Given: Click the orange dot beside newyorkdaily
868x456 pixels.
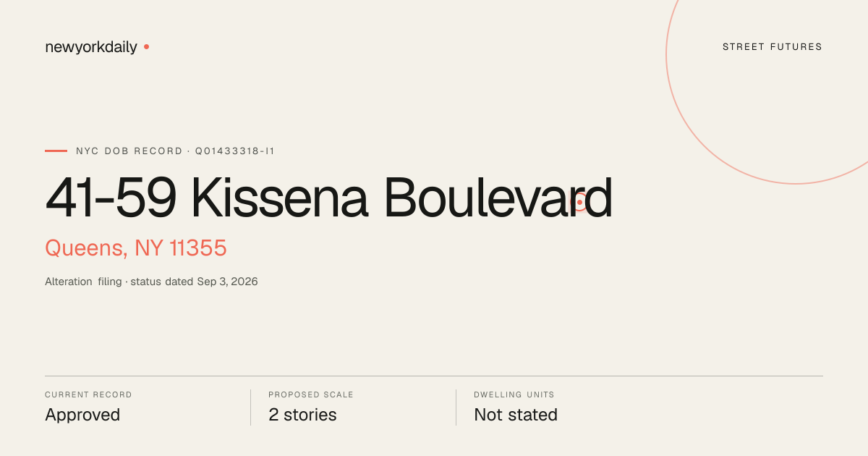Looking at the screenshot, I should point(146,46).
